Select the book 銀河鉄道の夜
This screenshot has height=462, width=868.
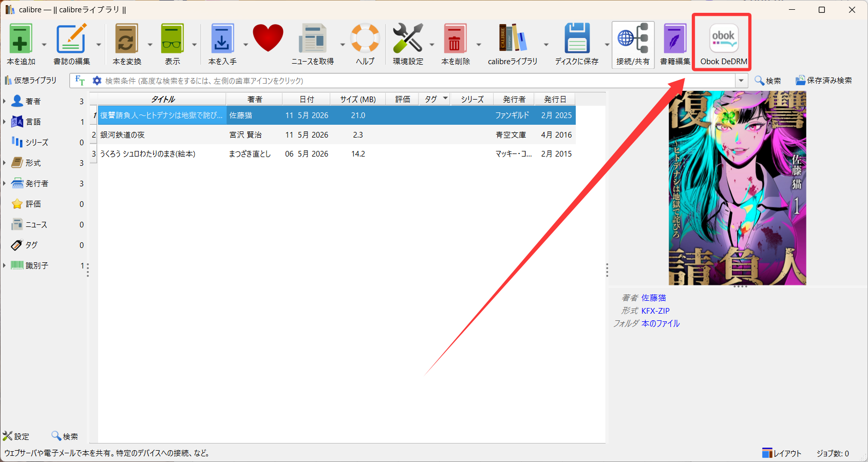point(122,134)
